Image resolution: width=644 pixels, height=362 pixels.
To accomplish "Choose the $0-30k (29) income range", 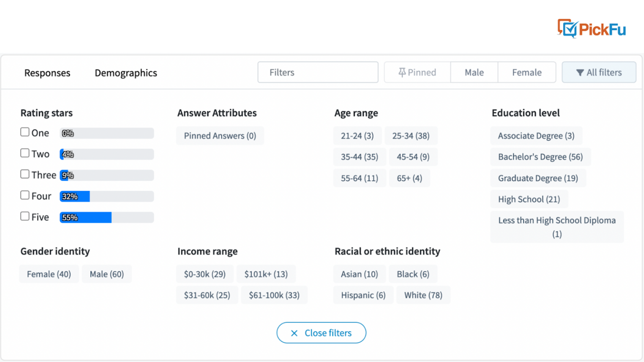I will point(205,274).
